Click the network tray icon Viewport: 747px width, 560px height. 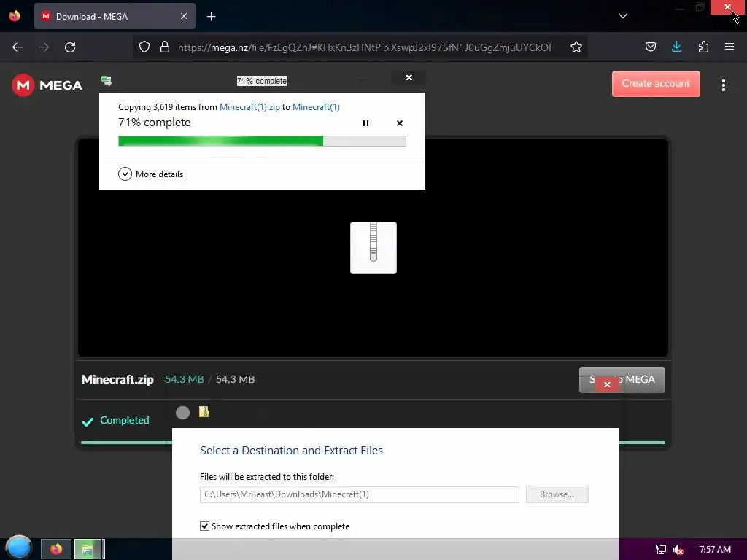click(661, 550)
